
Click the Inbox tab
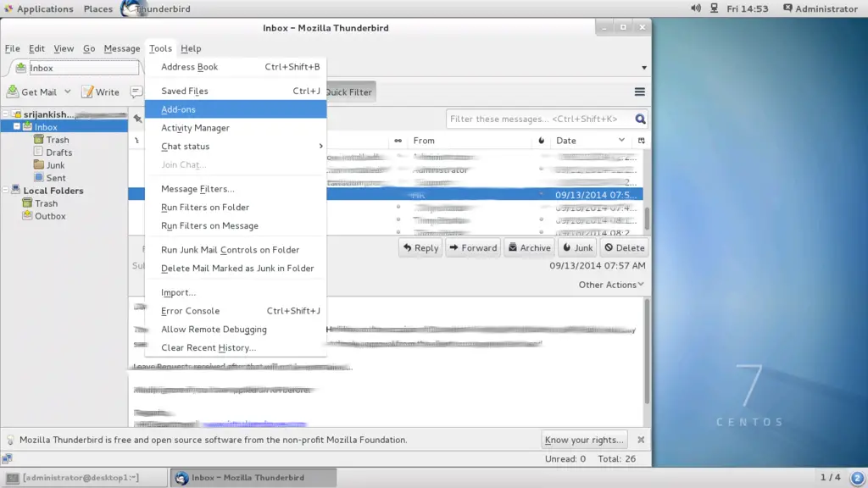(x=76, y=68)
